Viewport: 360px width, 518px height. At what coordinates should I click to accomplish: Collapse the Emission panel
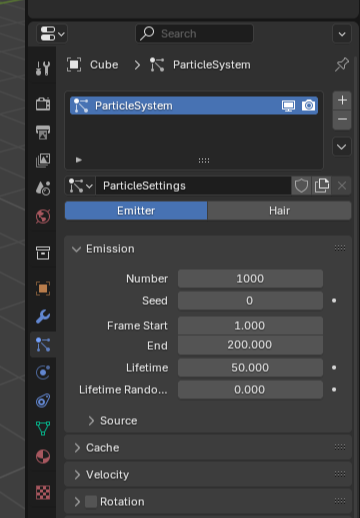[76, 249]
